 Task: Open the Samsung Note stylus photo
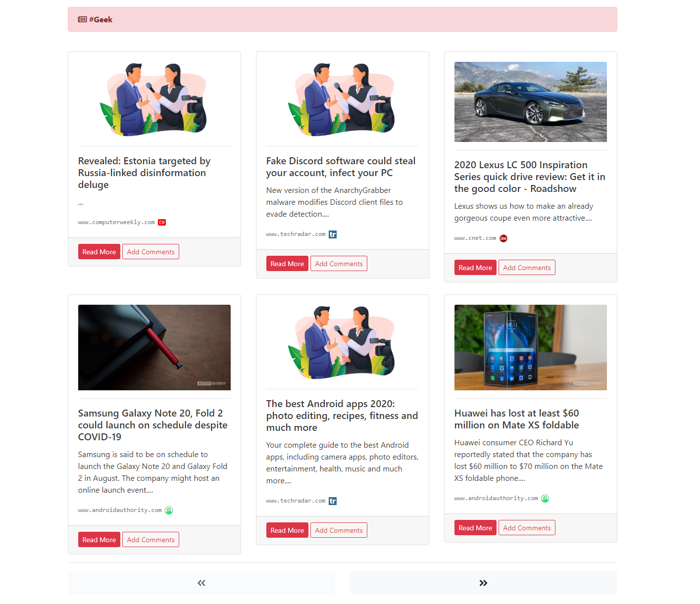click(x=154, y=347)
